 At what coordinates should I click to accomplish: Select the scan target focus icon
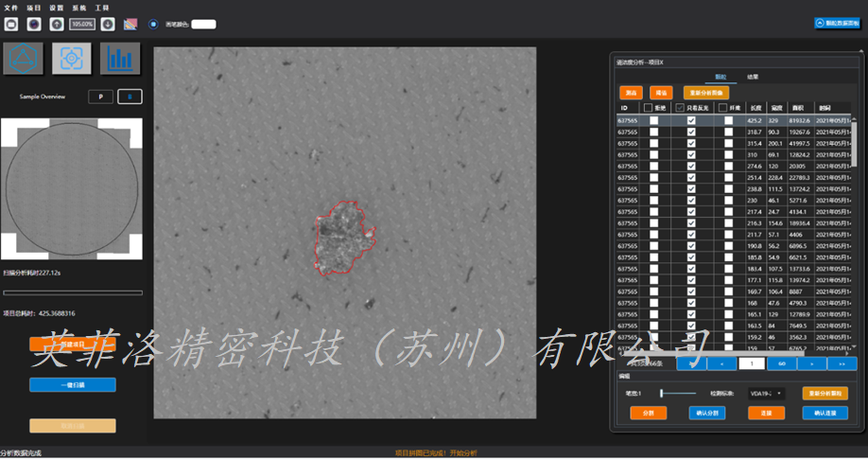pos(71,59)
